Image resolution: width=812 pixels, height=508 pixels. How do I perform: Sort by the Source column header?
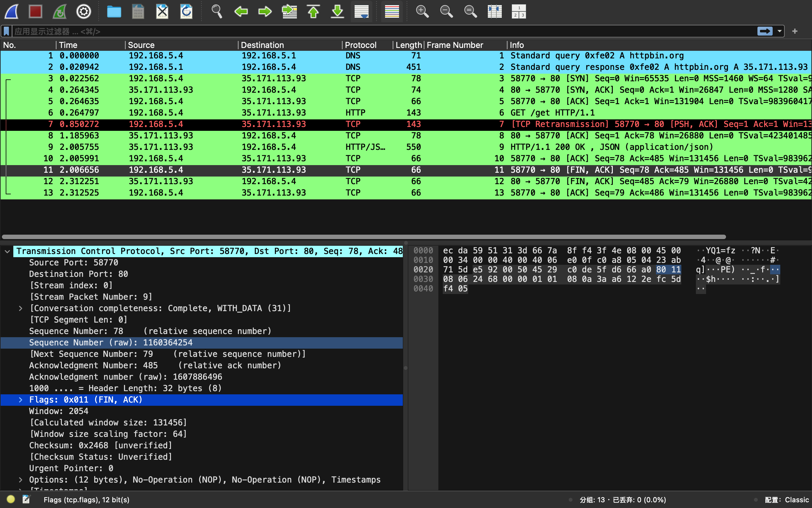click(x=181, y=45)
